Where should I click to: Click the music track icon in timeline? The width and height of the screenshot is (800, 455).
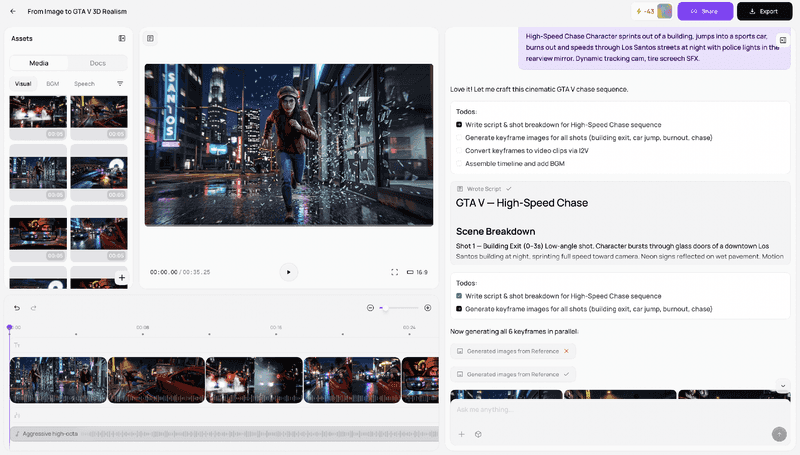(17, 415)
